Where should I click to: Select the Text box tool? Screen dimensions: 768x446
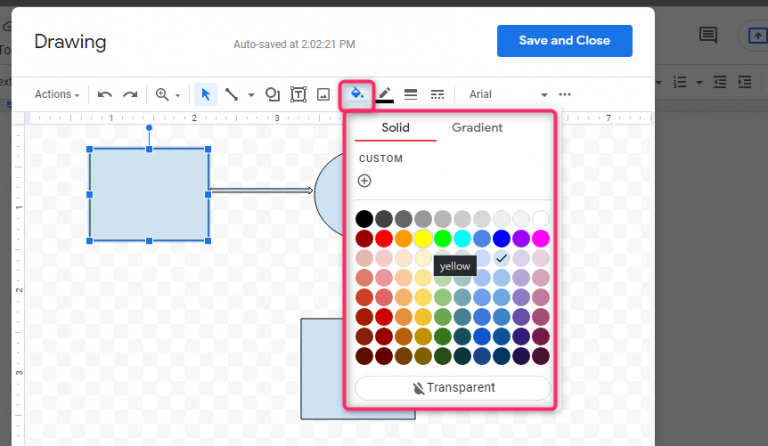(x=298, y=94)
